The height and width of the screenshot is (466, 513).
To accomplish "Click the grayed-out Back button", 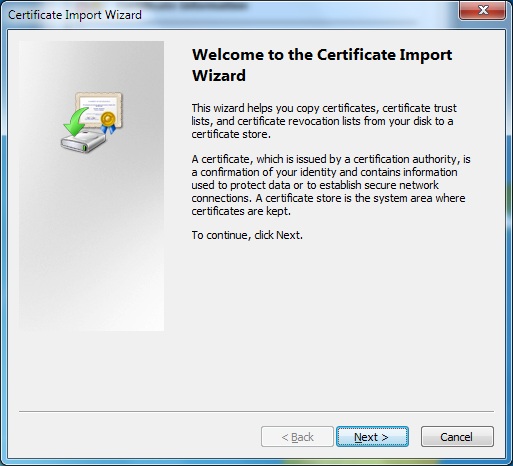I will [297, 436].
